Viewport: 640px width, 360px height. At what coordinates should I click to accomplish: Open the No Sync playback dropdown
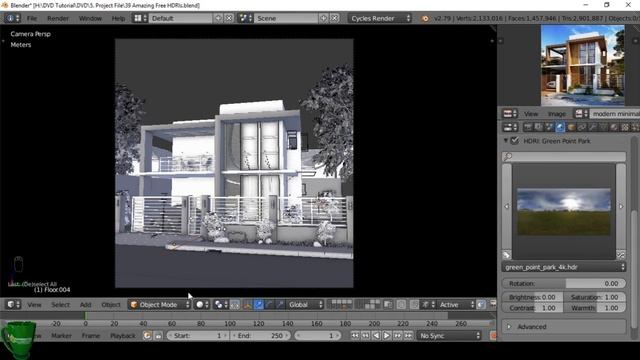coord(449,336)
